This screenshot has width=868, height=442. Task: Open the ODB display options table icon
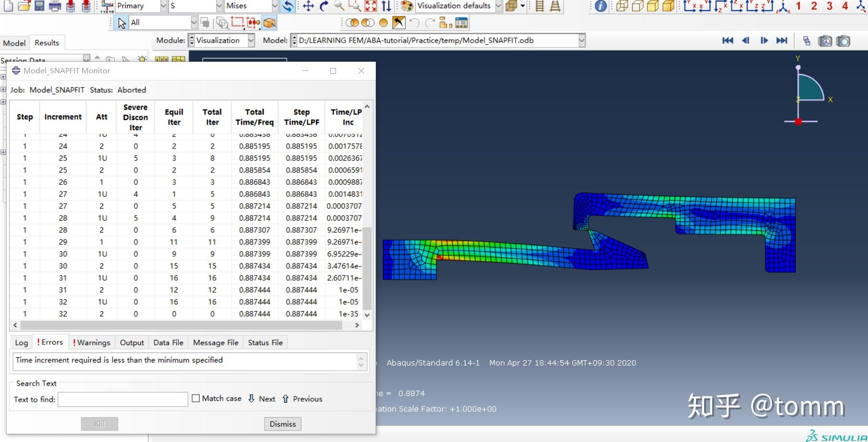click(x=462, y=23)
